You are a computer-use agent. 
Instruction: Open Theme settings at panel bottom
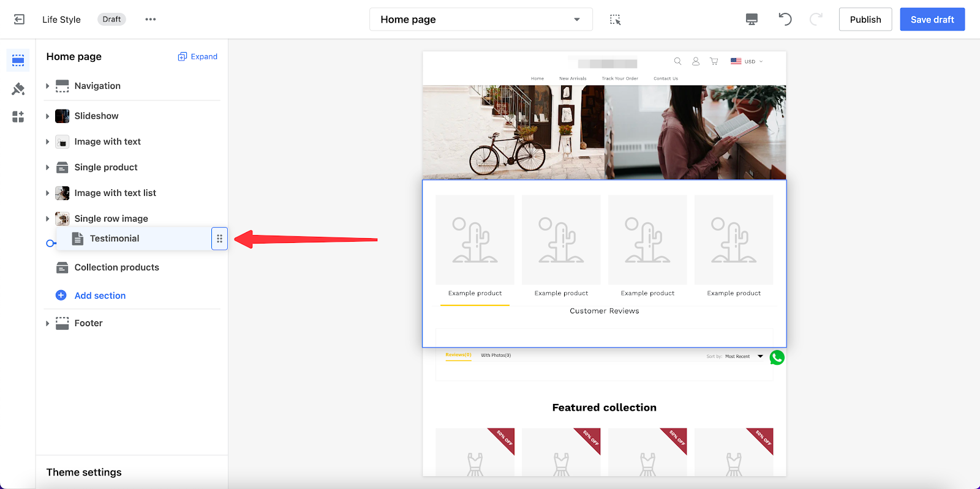tap(84, 472)
